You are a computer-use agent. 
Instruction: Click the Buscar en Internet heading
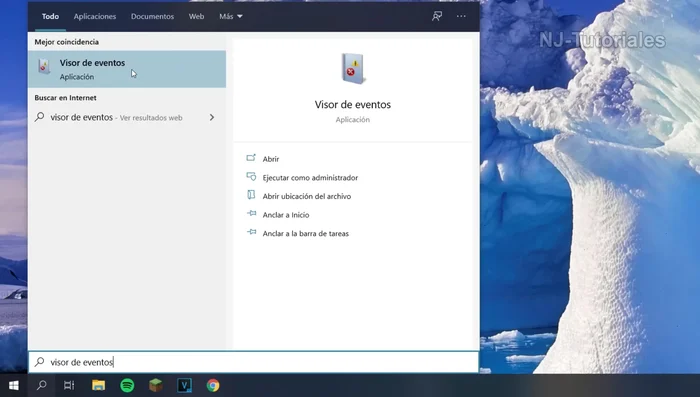65,98
